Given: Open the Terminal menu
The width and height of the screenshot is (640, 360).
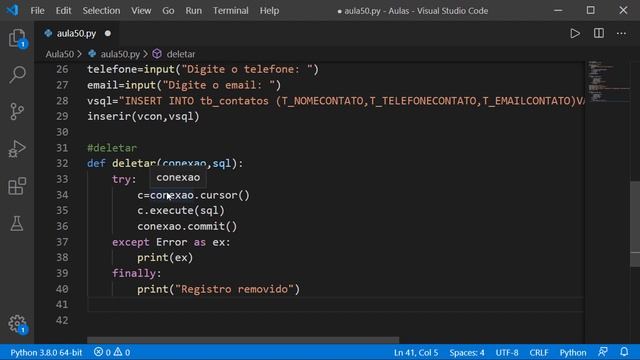Looking at the screenshot, I should 231,11.
